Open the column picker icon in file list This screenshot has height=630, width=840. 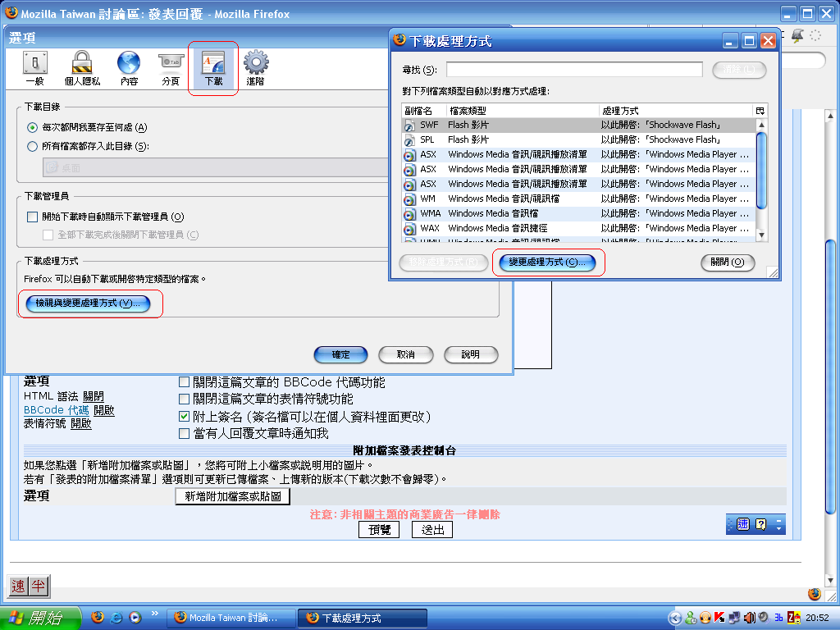click(760, 111)
